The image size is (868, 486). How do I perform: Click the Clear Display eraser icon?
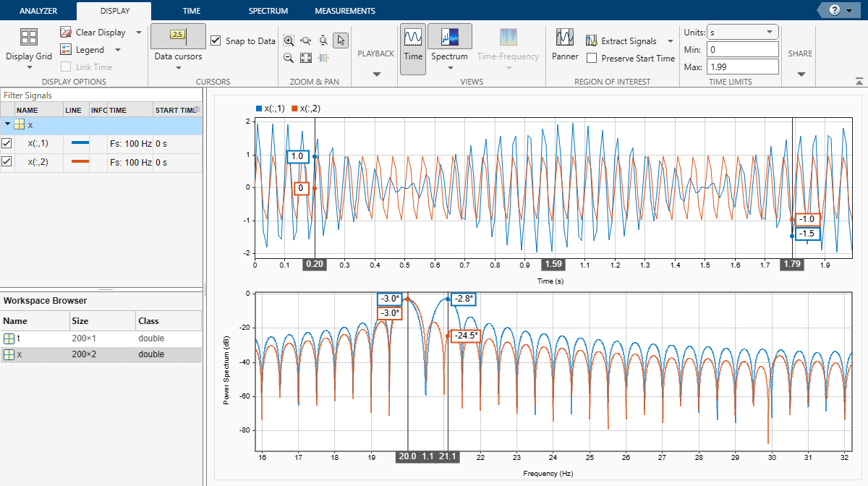pos(66,33)
